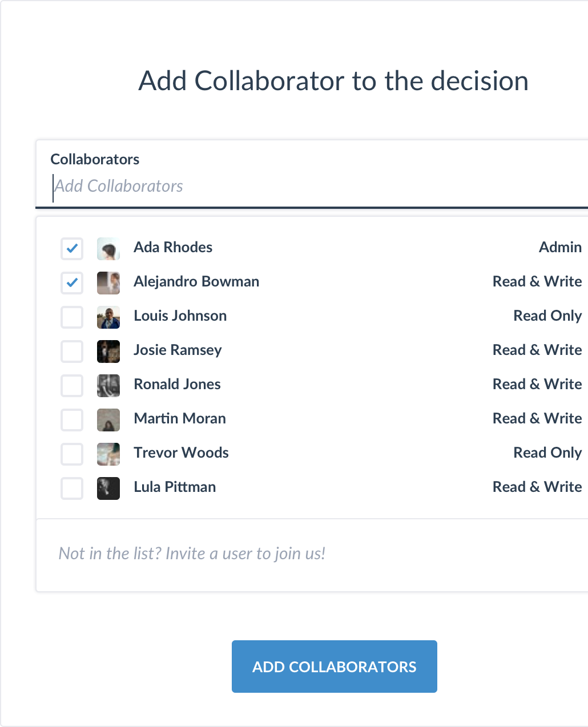Tick the checkbox for Josie Ramsey
The height and width of the screenshot is (727, 588).
click(72, 351)
